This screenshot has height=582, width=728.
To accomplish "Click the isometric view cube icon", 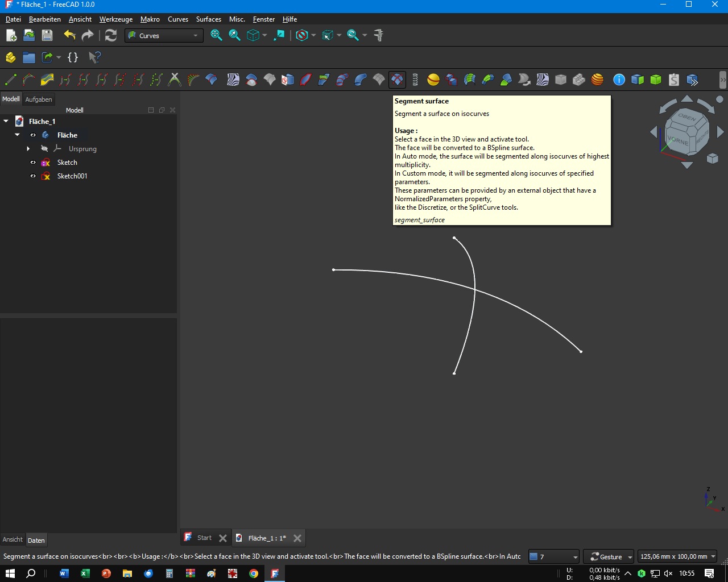I will coord(253,35).
